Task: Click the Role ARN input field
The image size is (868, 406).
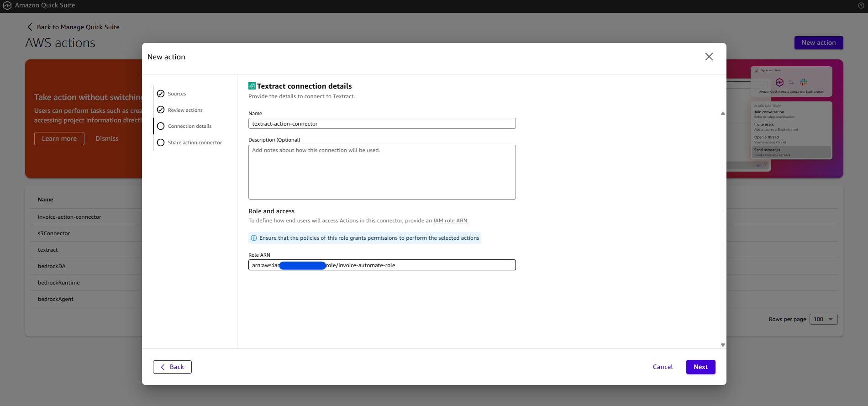Action: [382, 265]
